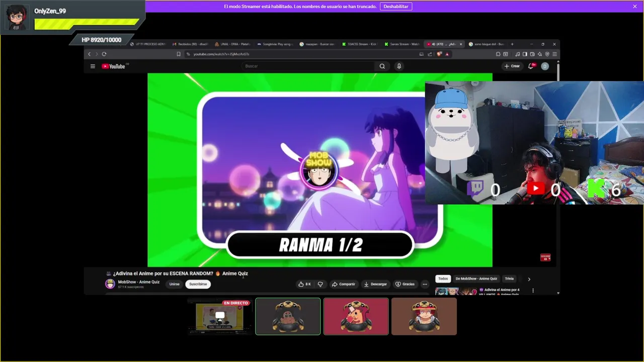Click the youtube.com address bar URL
644x362 pixels.
tap(221, 54)
